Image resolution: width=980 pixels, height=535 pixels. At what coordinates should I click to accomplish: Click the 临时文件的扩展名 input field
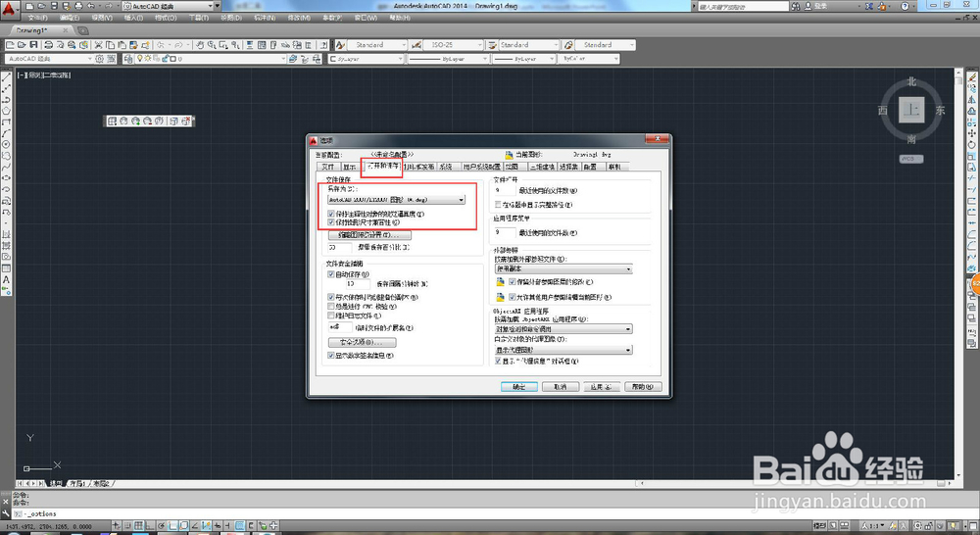pyautogui.click(x=339, y=327)
